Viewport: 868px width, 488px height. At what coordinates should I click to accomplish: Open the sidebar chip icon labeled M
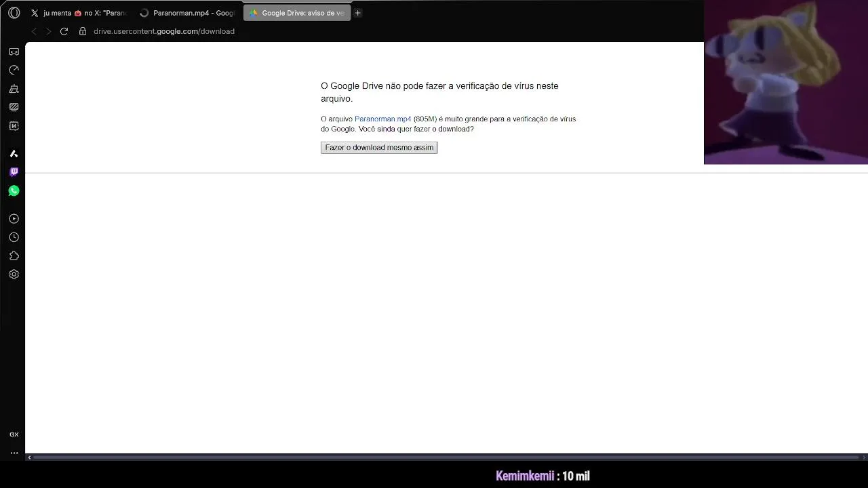tap(14, 126)
